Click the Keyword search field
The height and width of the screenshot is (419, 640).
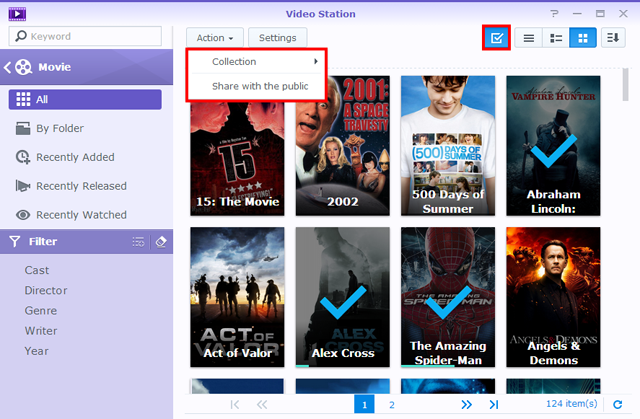[x=85, y=36]
